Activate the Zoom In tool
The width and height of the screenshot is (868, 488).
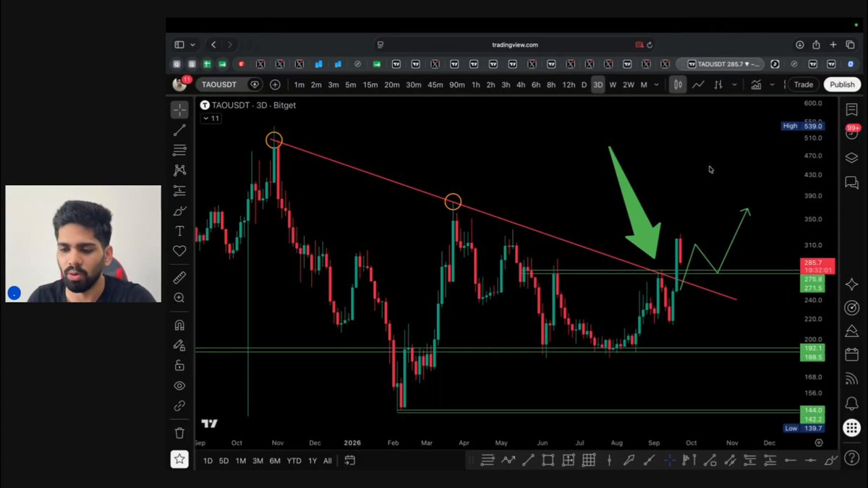point(179,298)
